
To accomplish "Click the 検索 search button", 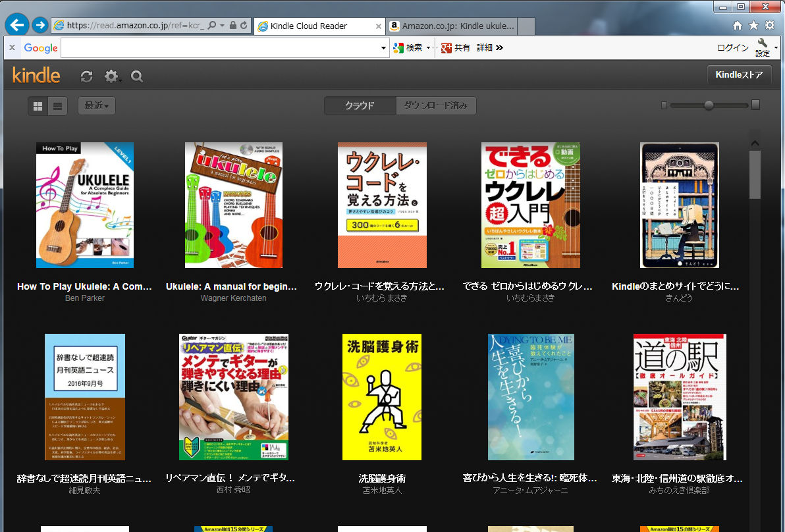I will [x=408, y=48].
